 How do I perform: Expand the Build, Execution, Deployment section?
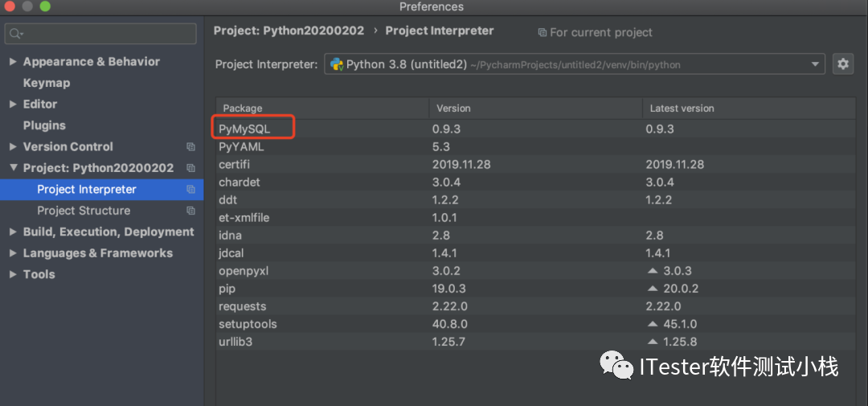click(13, 232)
